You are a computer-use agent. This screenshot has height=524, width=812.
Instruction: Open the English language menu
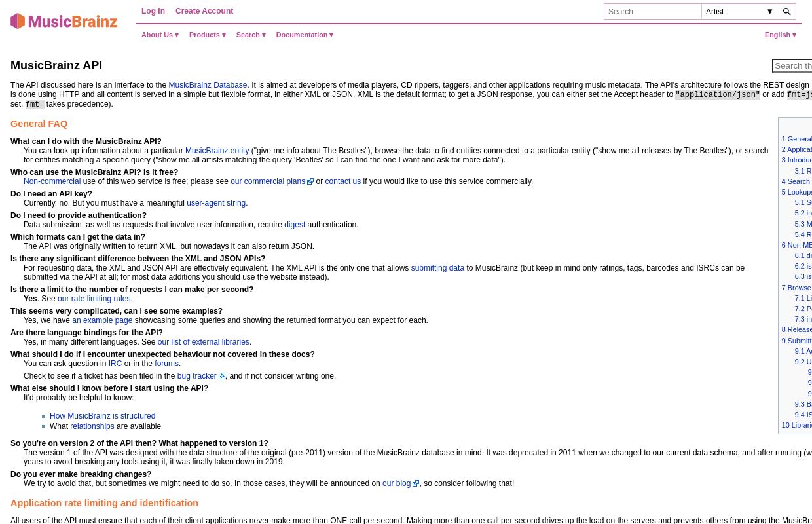point(781,35)
